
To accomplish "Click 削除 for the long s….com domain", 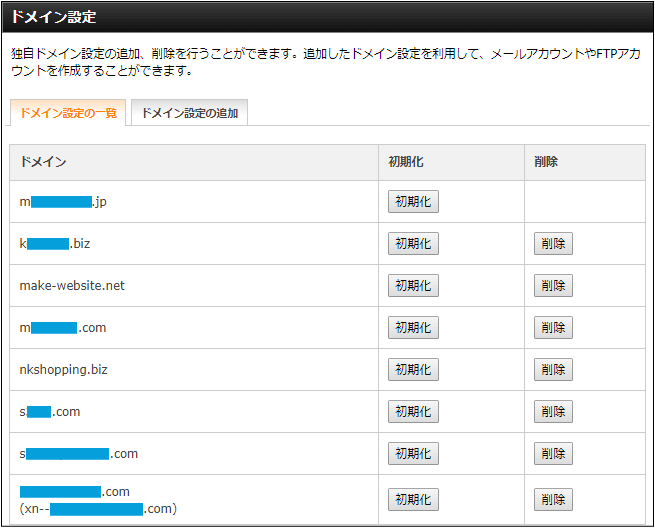I will 553,454.
